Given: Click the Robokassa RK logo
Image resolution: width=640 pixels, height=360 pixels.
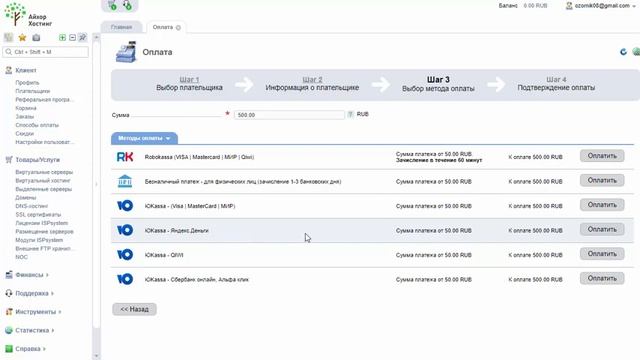Looking at the screenshot, I should point(125,157).
